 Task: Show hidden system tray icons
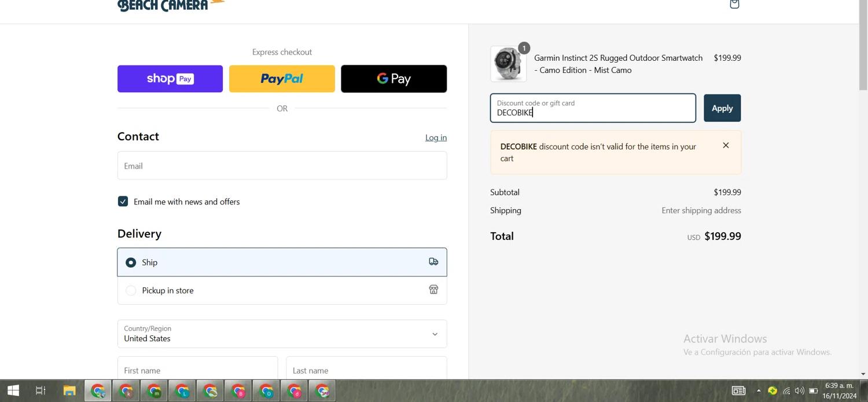[759, 391]
